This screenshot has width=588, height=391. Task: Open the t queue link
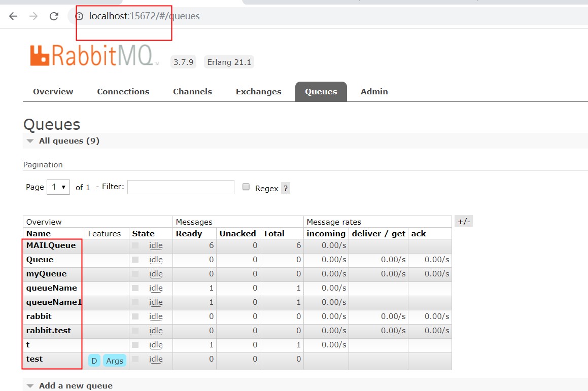(x=28, y=344)
